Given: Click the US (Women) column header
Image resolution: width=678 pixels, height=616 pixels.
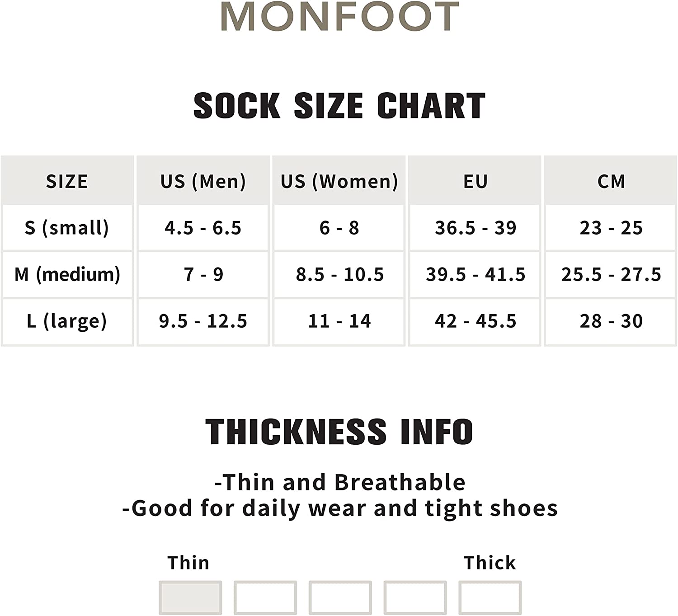Looking at the screenshot, I should [x=339, y=181].
